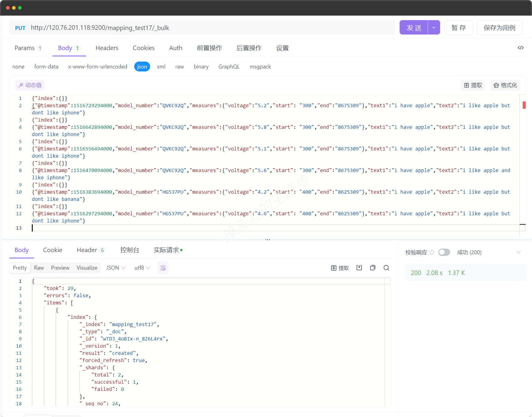
Task: Toggle the 校验响应 switch
Action: click(x=444, y=252)
